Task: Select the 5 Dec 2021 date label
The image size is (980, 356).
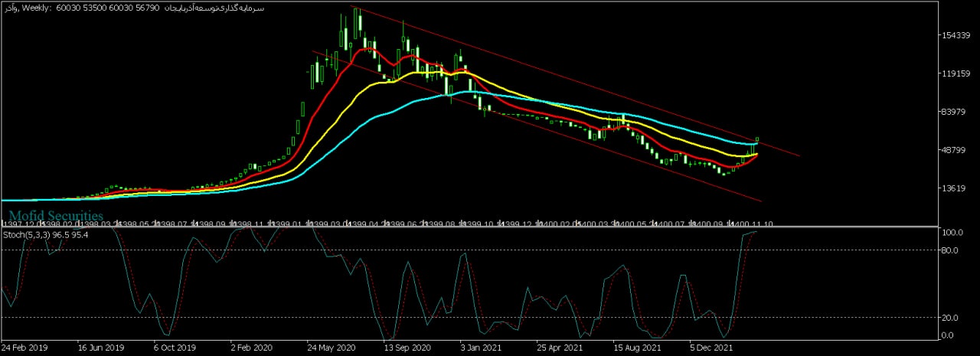Action: (x=712, y=347)
